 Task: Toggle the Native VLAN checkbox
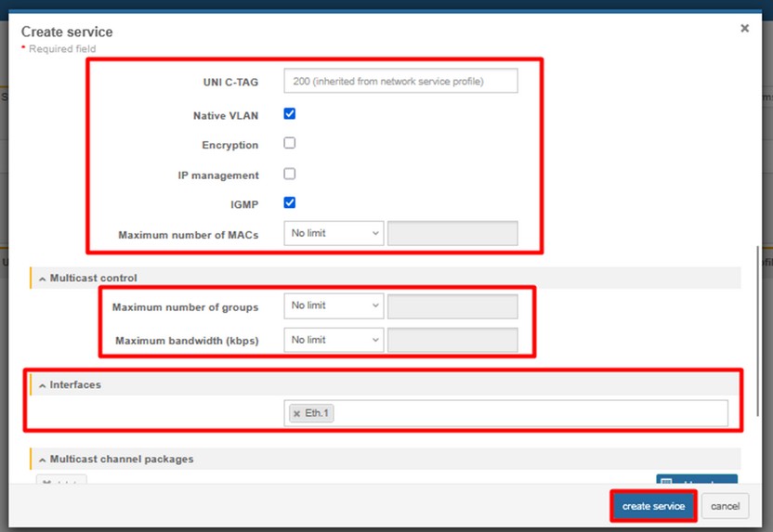pos(290,114)
